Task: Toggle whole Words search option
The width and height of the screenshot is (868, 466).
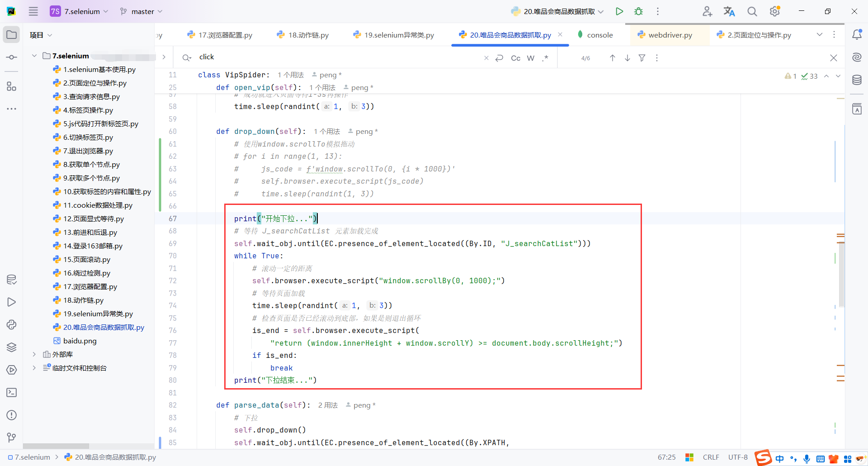Action: coord(531,58)
